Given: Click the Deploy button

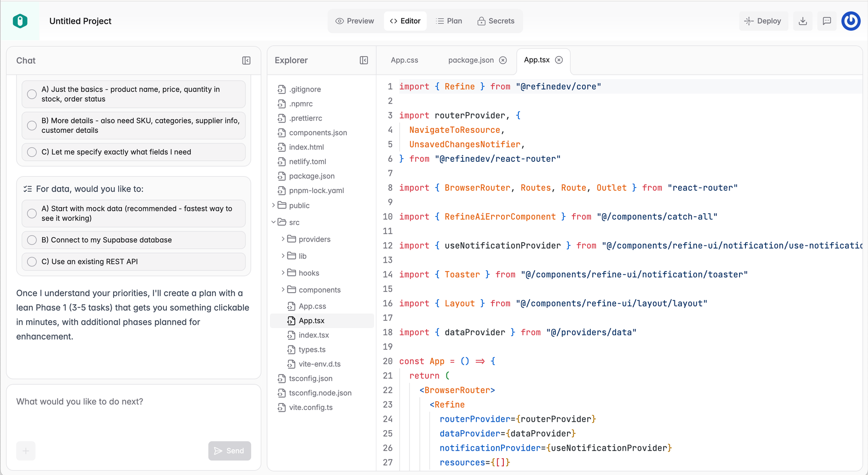Looking at the screenshot, I should [x=763, y=21].
